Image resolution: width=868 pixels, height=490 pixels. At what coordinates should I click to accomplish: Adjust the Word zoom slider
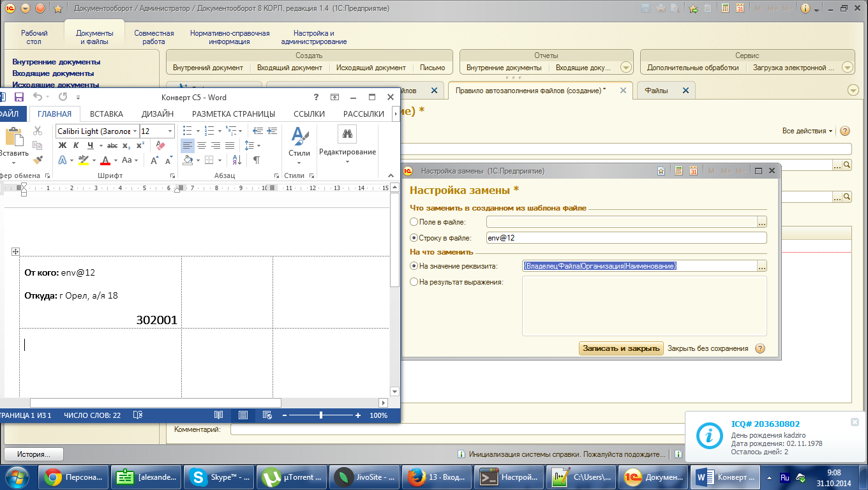[x=320, y=415]
